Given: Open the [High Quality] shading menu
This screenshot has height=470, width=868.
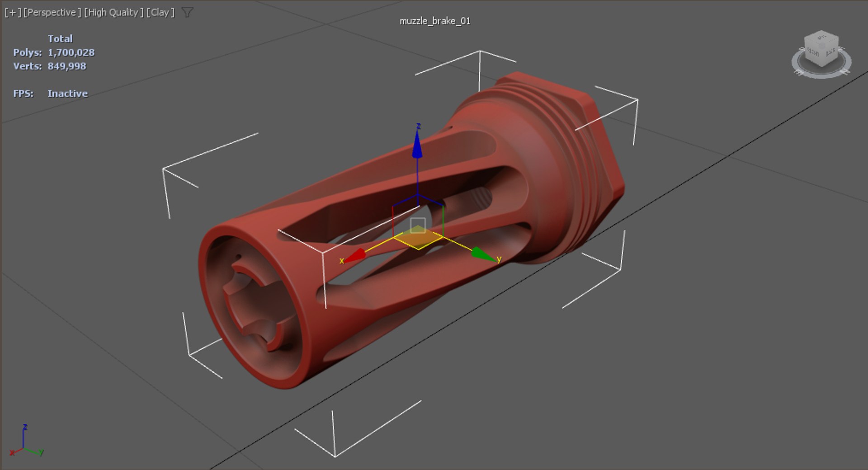Looking at the screenshot, I should pos(113,12).
